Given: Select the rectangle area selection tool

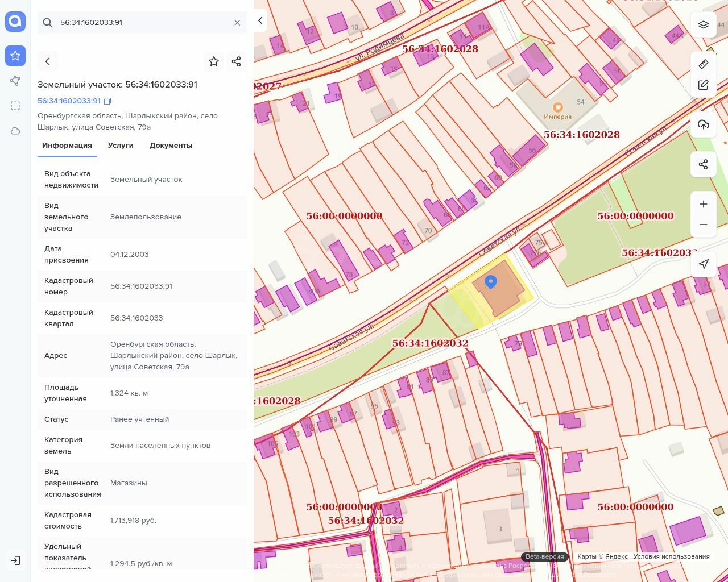Looking at the screenshot, I should [x=15, y=106].
